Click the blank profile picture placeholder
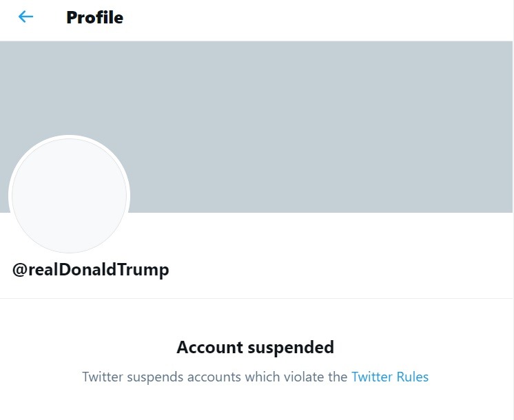The width and height of the screenshot is (514, 420). click(x=69, y=195)
